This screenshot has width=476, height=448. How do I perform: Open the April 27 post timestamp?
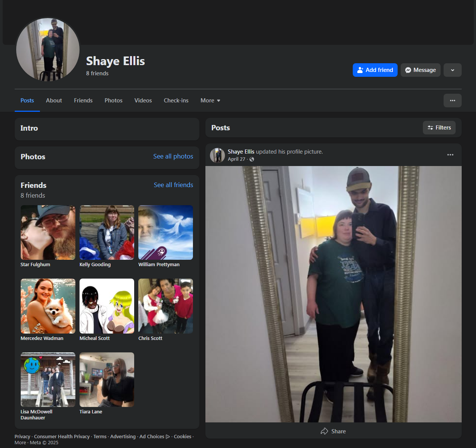pyautogui.click(x=236, y=159)
